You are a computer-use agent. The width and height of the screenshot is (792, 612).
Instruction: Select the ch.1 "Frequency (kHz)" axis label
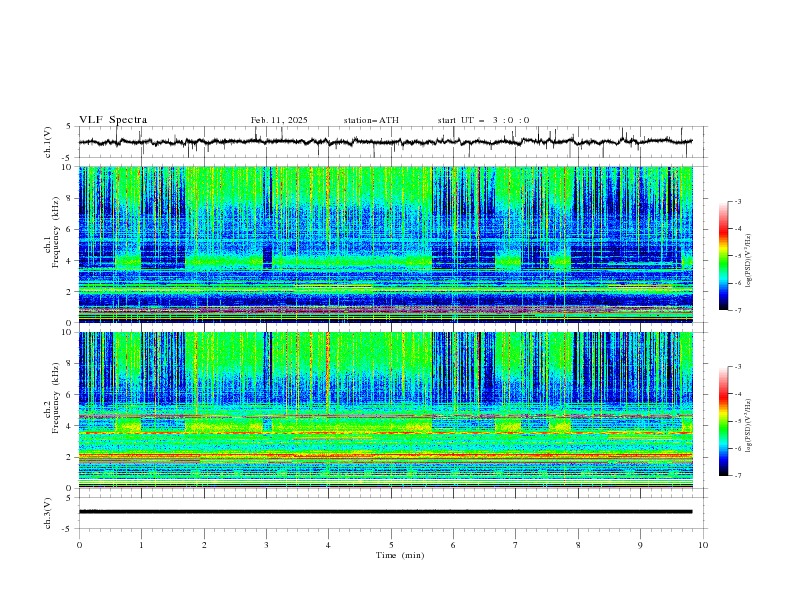[55, 232]
